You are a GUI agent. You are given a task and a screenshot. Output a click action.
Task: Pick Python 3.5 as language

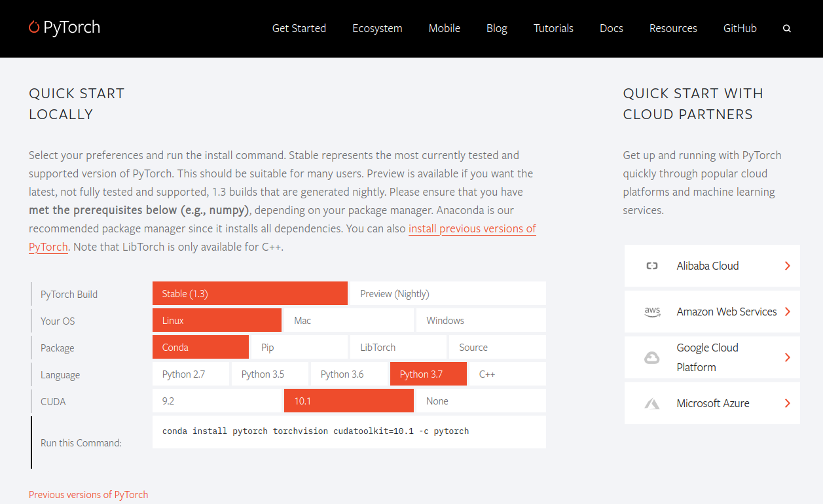[270, 374]
